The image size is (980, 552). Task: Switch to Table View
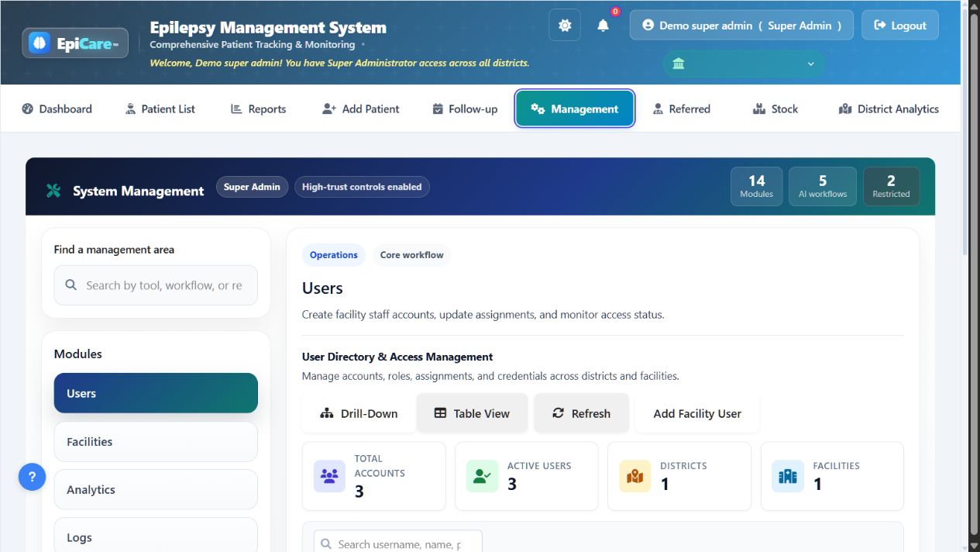point(473,413)
